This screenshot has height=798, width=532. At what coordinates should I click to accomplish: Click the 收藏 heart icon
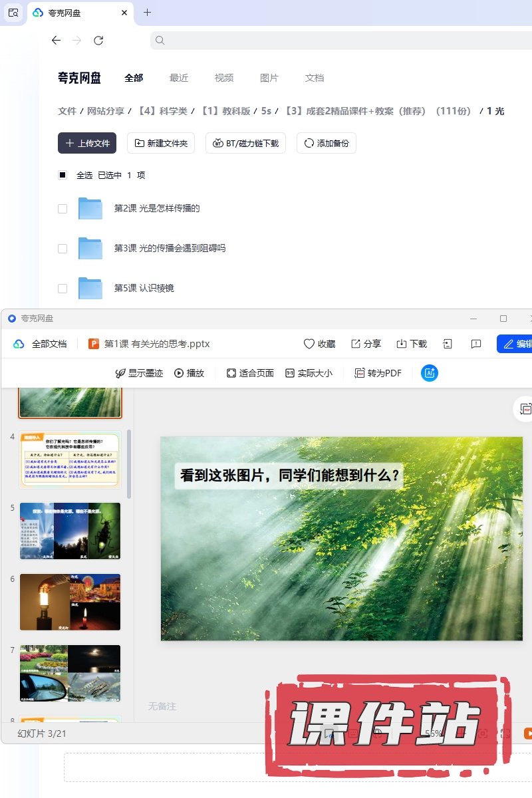pyautogui.click(x=309, y=344)
